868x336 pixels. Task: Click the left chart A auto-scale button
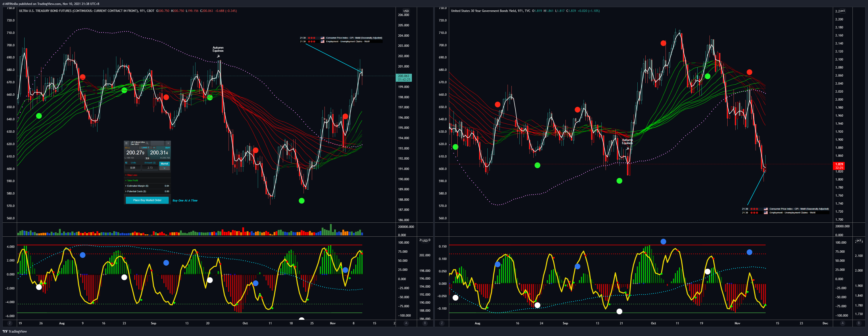406,323
